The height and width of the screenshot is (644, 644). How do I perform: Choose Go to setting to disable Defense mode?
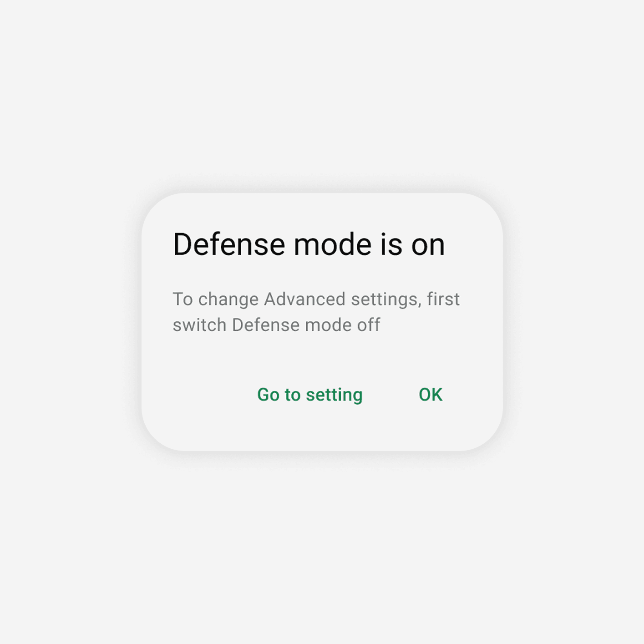click(x=310, y=395)
